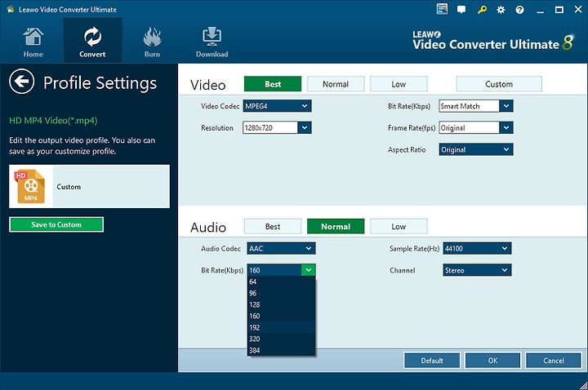Click the resize grip at window corner
The height and width of the screenshot is (390, 588).
click(583, 385)
